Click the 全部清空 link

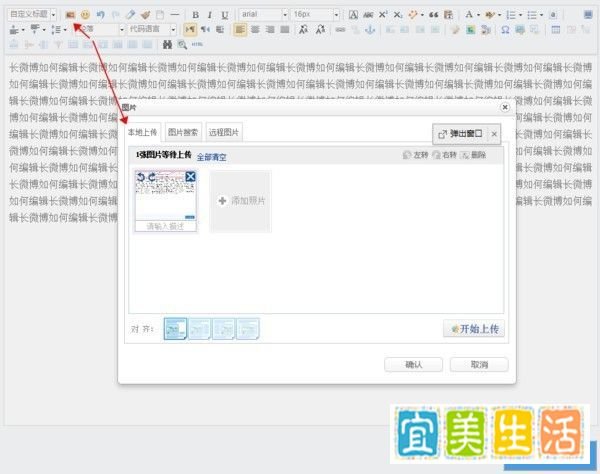(212, 157)
